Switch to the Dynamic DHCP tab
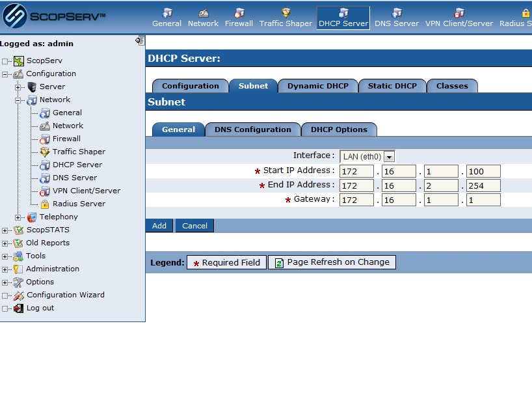532x408 pixels. click(x=318, y=86)
